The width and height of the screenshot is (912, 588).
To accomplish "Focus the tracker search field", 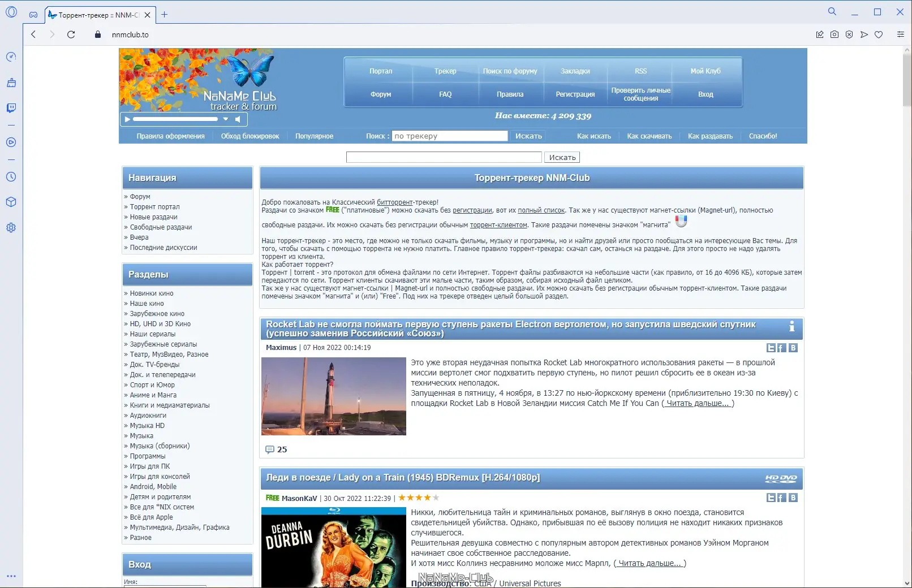I will coord(450,136).
